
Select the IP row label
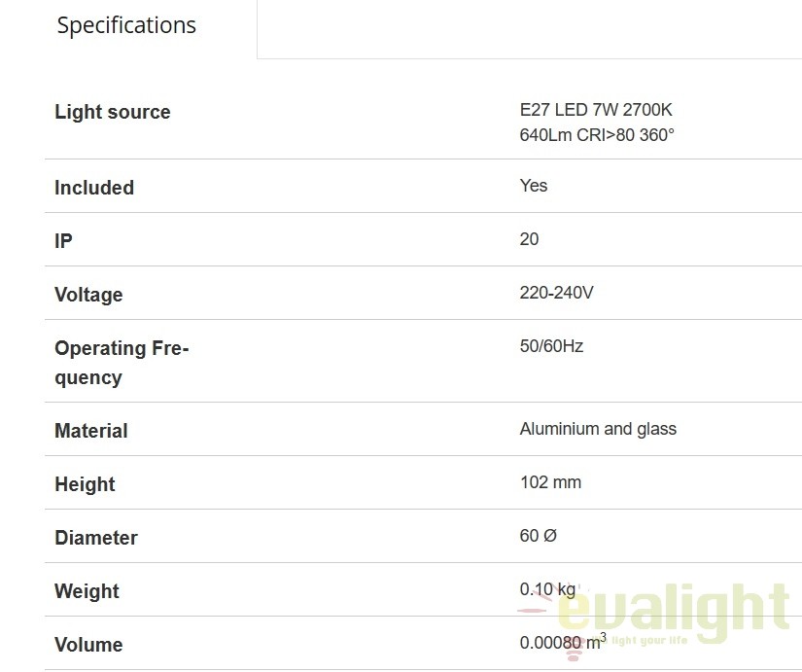click(x=63, y=241)
